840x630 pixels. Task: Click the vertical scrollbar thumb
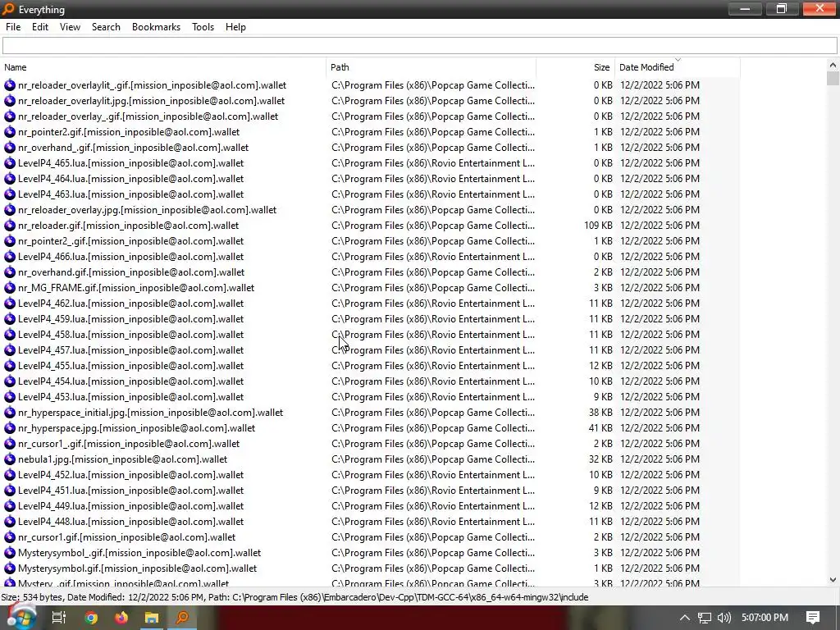pos(833,78)
